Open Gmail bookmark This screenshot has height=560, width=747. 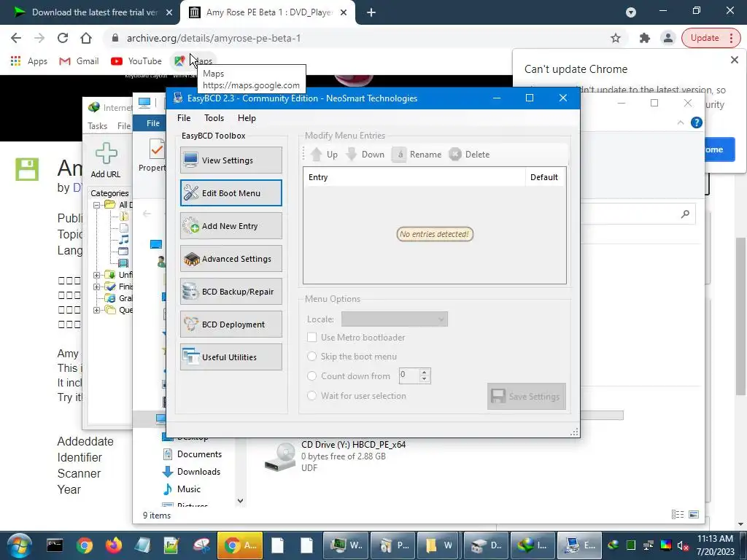(79, 61)
